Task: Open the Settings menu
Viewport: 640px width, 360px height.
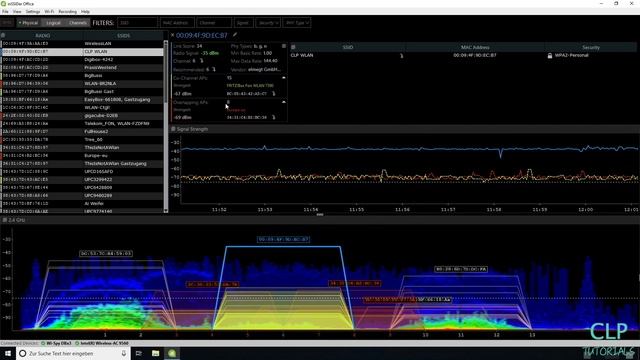Action: click(x=33, y=12)
